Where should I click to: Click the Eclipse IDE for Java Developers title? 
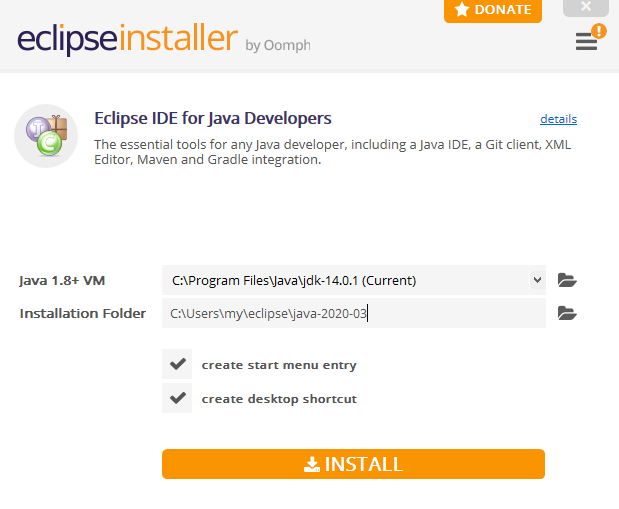point(213,118)
